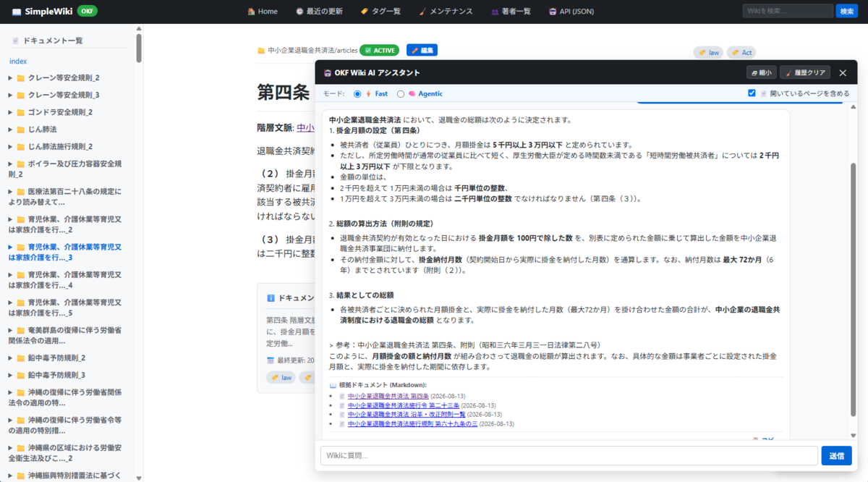Screen dimensions: 868x482
Task: Open the 中小企業退職金共済法 第四条 source link
Action: (388, 397)
